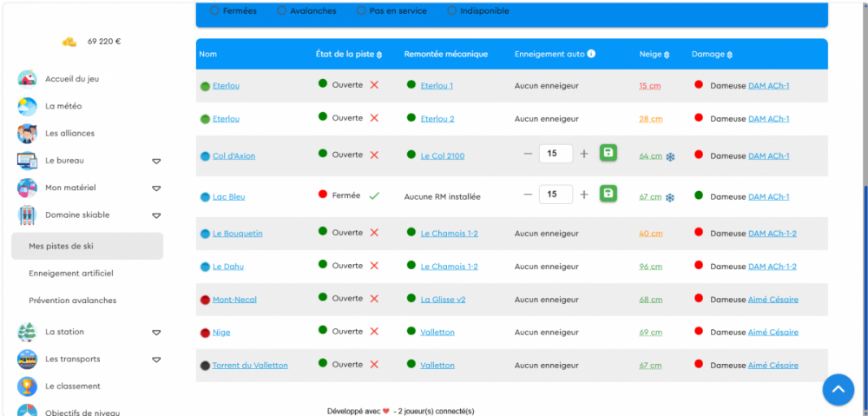Click the snowflake icon on Col d'Axion row
This screenshot has width=868, height=416.
coord(670,157)
